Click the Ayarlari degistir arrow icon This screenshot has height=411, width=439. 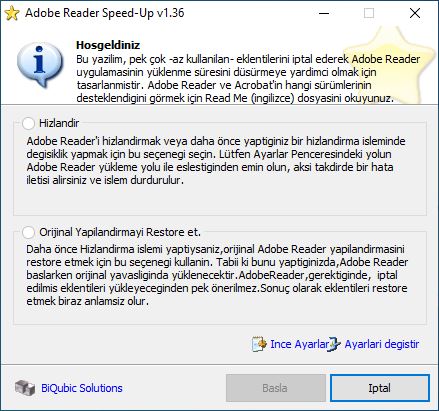coord(334,344)
